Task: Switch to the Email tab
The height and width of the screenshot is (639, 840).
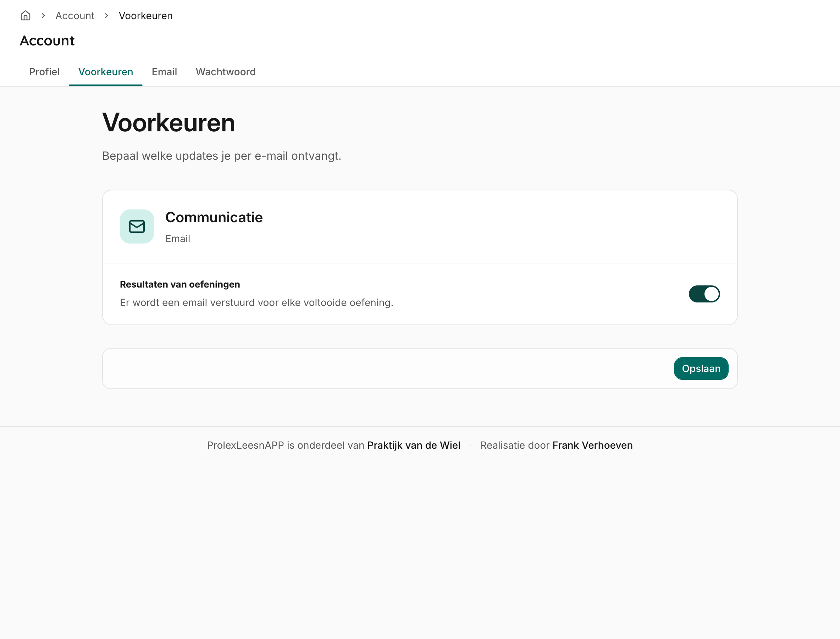Action: pyautogui.click(x=164, y=72)
